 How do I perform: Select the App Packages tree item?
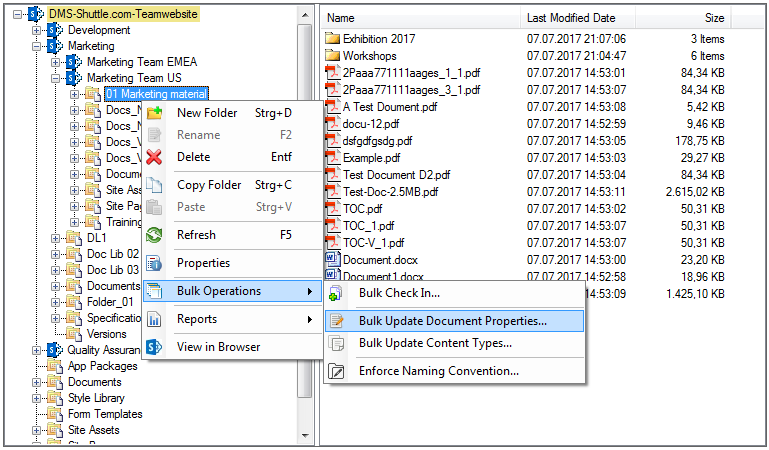coord(103,366)
